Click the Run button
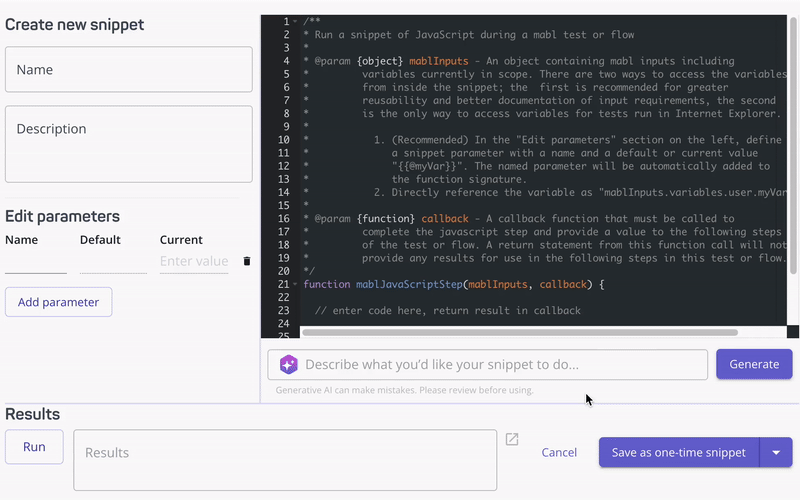This screenshot has height=500, width=800. point(34,447)
